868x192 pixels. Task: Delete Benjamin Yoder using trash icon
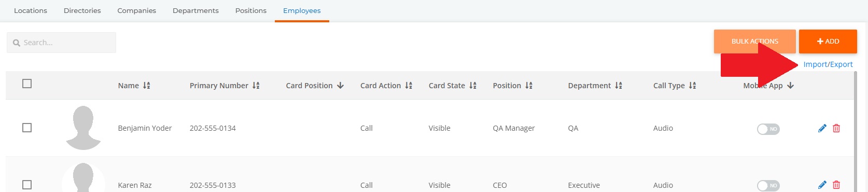[836, 128]
